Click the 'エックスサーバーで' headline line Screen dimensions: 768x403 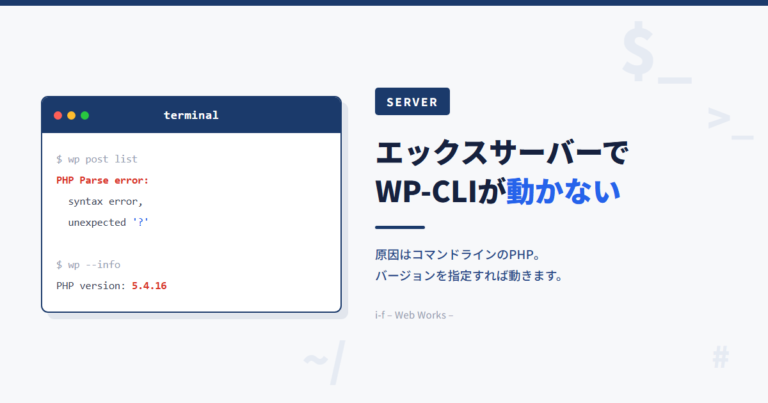[502, 153]
